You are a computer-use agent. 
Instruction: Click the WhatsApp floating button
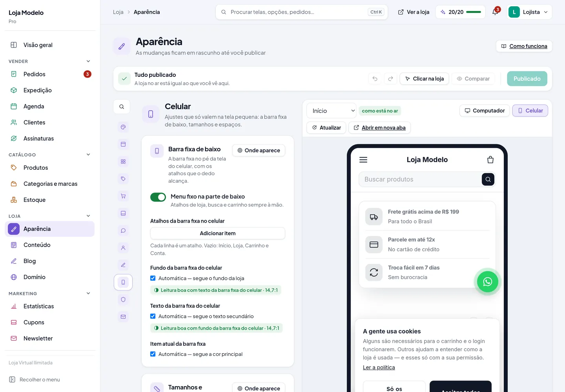(488, 282)
